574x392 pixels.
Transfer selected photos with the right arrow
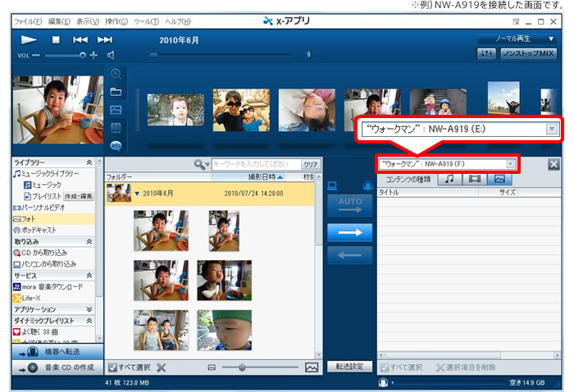(344, 232)
